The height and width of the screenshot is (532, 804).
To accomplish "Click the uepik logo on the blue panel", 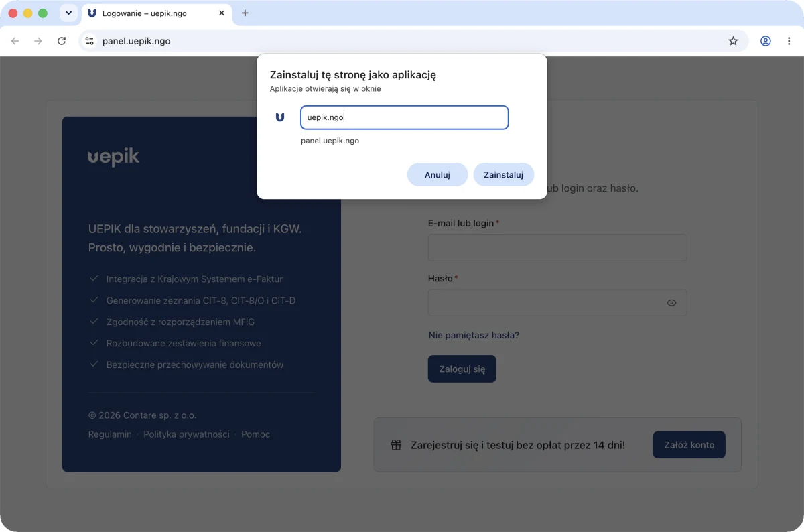I will (x=114, y=157).
